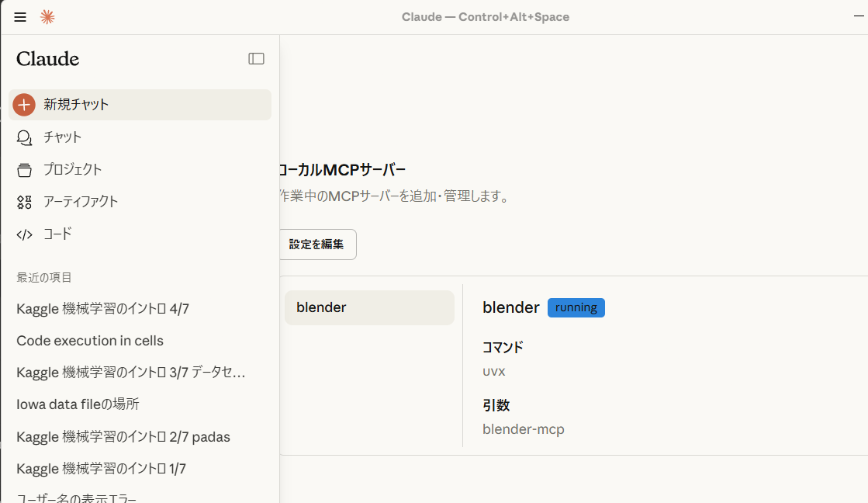This screenshot has width=868, height=503.
Task: Click the 最近の項目 section label
Action: point(44,278)
